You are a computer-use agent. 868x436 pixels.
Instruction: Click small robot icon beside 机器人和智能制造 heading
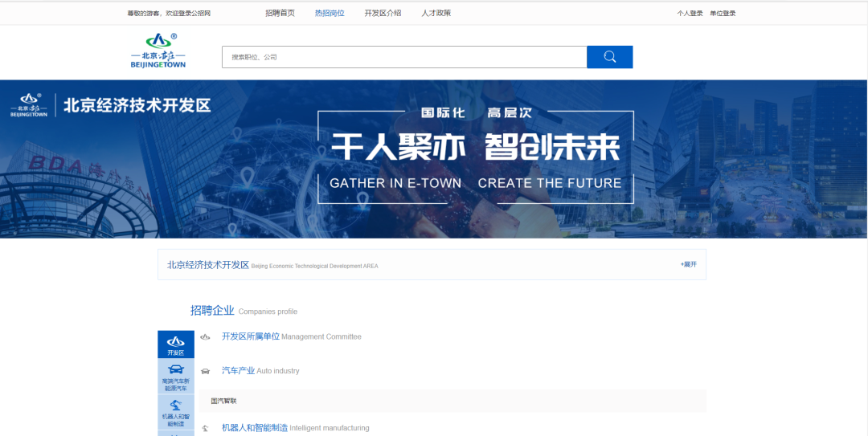point(205,429)
